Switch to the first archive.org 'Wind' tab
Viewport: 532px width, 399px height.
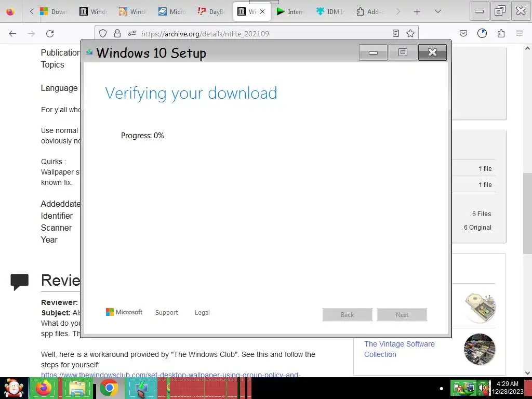(94, 11)
